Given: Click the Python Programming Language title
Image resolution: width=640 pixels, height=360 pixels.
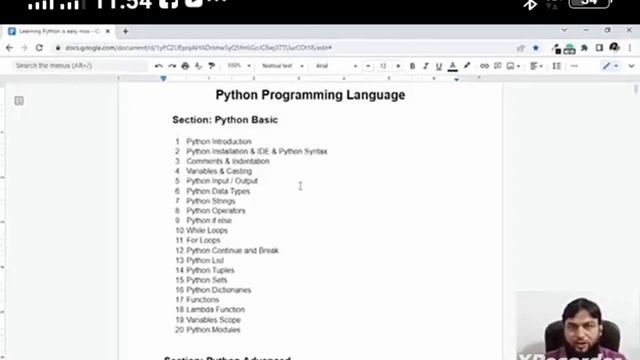Looking at the screenshot, I should tap(310, 95).
